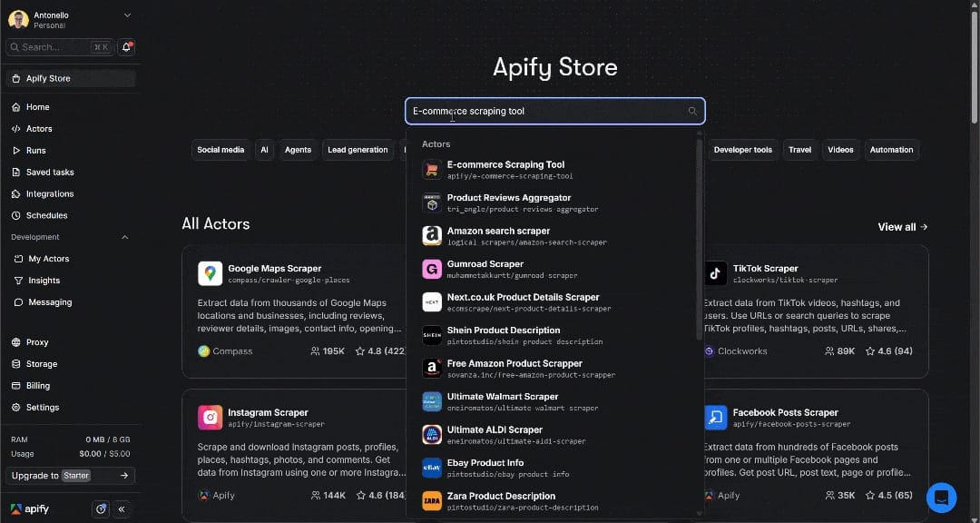
Task: Click 'TikTok Scraper' card title
Action: [766, 269]
